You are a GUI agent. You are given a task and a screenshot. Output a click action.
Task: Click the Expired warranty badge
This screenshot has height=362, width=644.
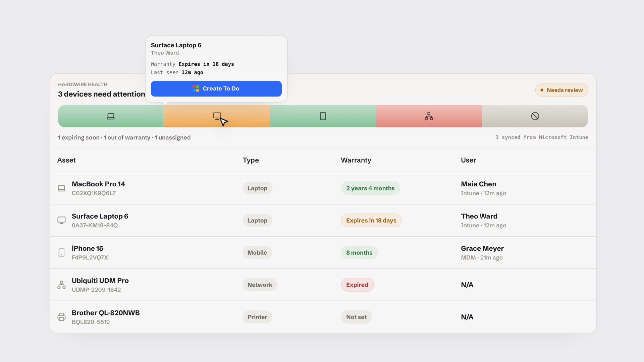coord(357,285)
